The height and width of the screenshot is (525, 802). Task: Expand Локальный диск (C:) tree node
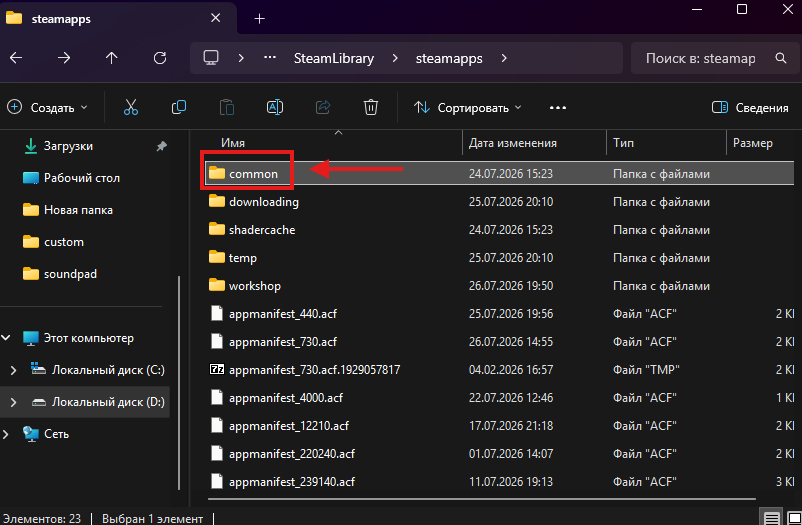coord(13,370)
